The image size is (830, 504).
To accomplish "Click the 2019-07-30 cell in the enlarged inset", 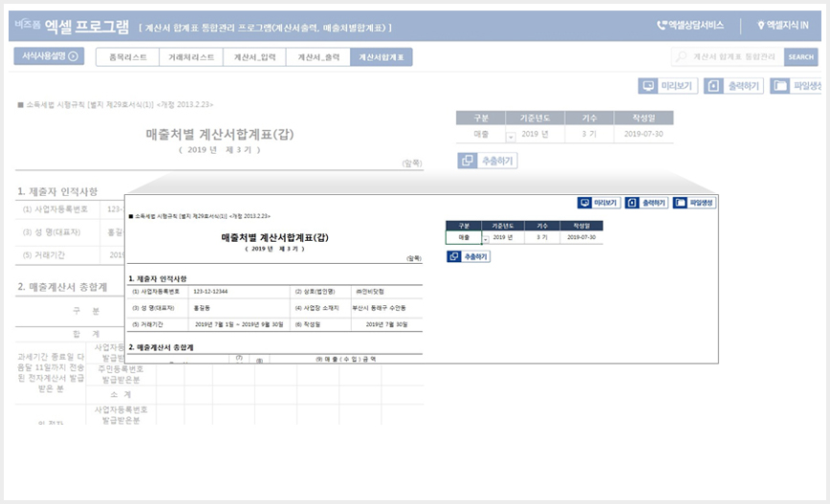I will tap(581, 237).
